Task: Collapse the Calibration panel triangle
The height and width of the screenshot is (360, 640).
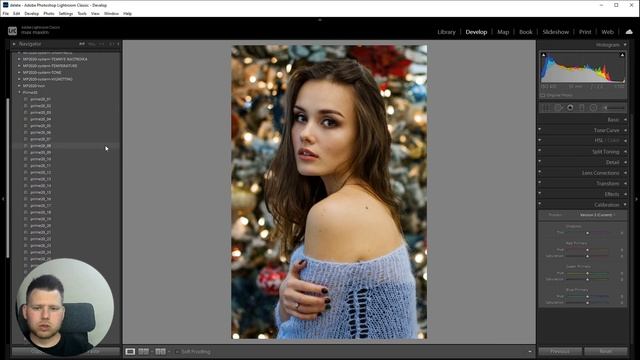Action: click(626, 204)
